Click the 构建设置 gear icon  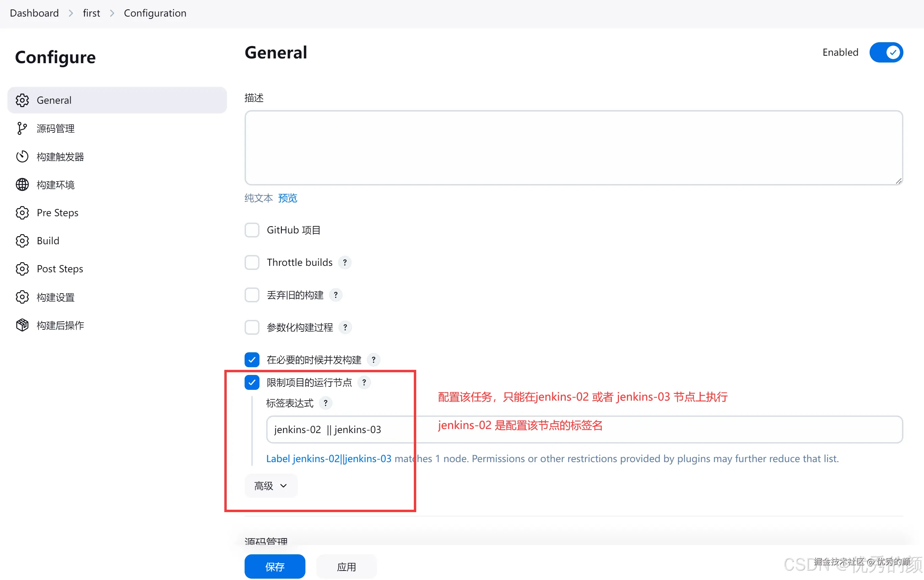[x=22, y=297]
